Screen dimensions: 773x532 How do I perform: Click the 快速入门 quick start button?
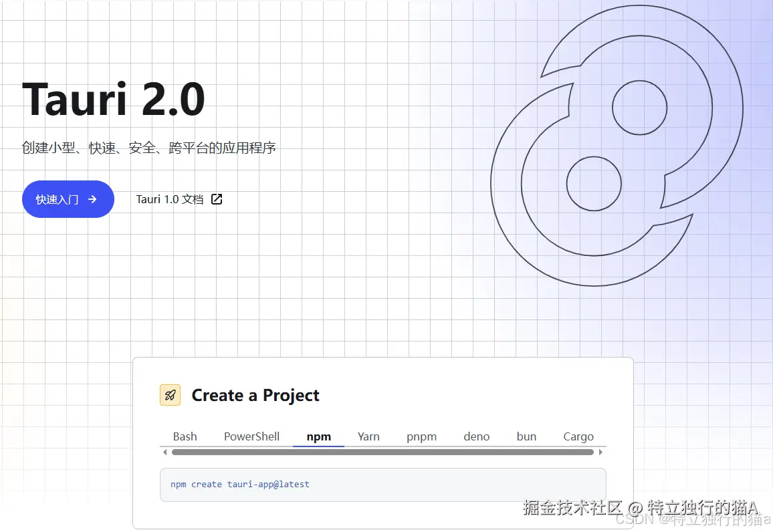pos(68,199)
